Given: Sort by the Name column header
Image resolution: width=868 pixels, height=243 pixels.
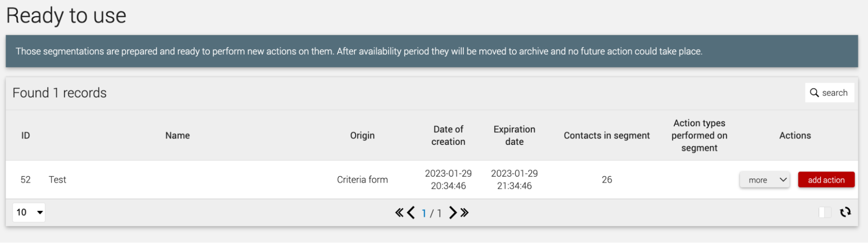Looking at the screenshot, I should point(178,135).
